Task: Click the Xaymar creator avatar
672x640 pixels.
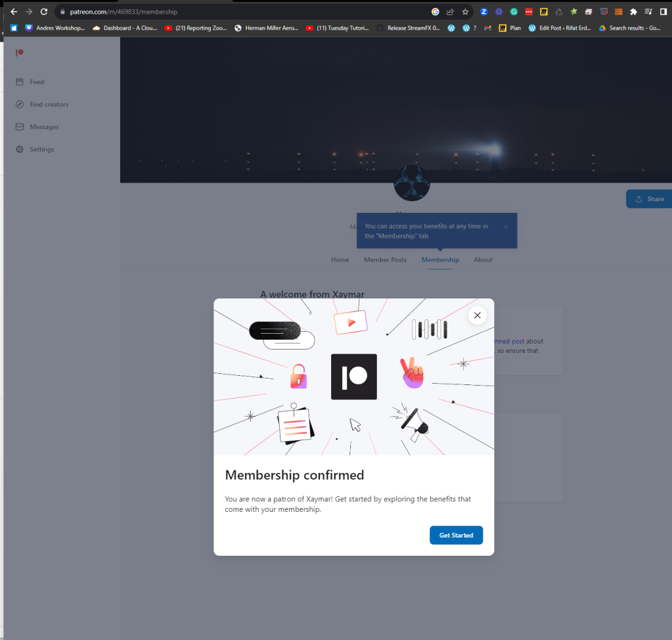Action: coord(412,183)
